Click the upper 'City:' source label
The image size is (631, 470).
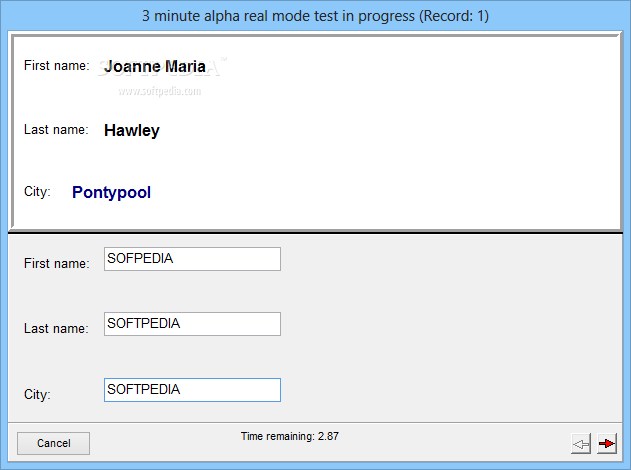pyautogui.click(x=37, y=192)
